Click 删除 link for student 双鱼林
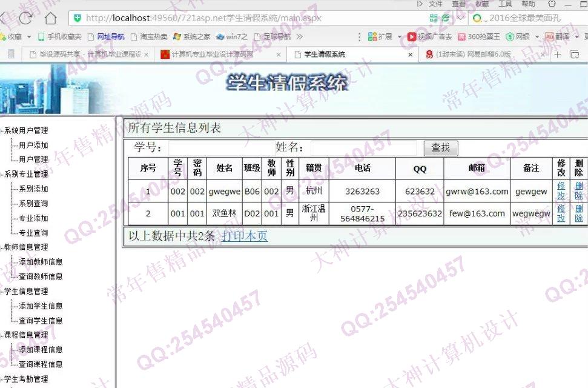Viewport: 588px width, 388px height. click(579, 213)
